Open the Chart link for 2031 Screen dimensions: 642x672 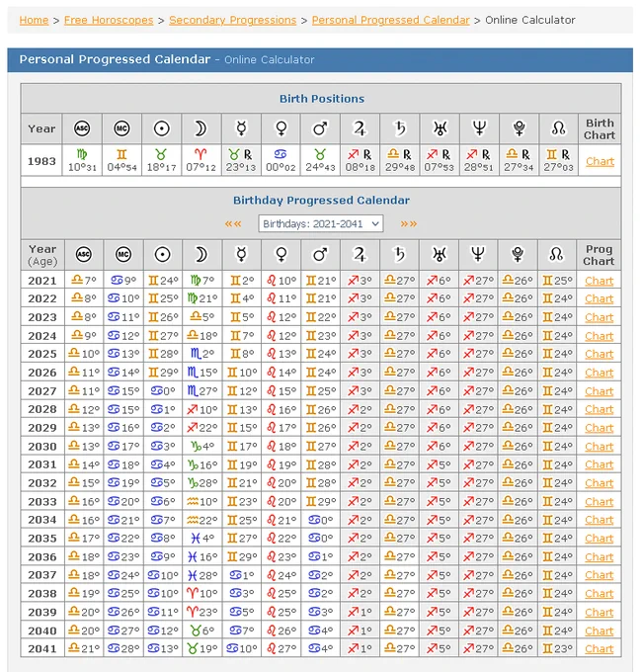click(x=600, y=464)
